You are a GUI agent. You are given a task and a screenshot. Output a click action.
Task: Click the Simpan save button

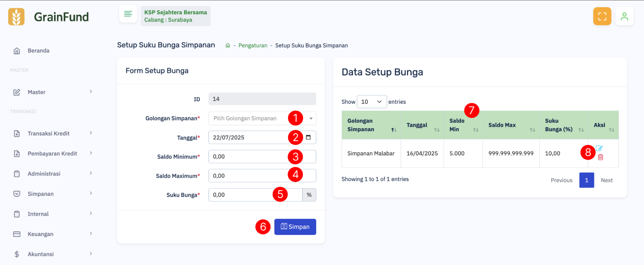click(x=295, y=227)
